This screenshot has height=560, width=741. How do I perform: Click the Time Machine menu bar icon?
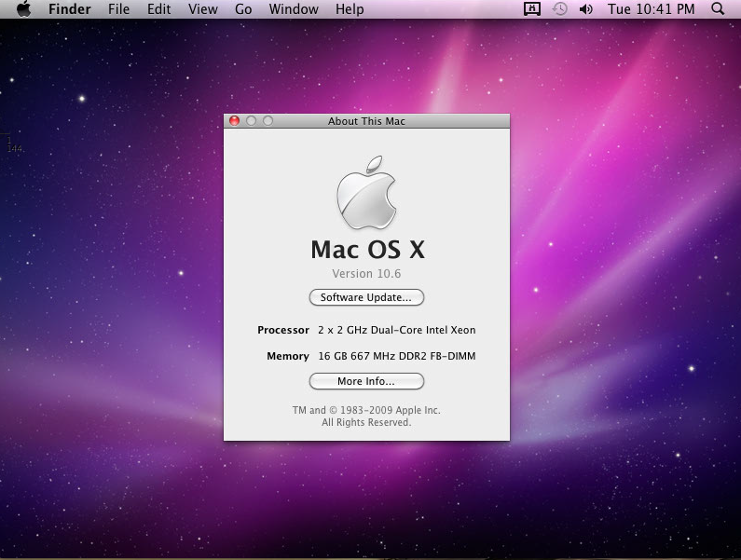pyautogui.click(x=560, y=9)
